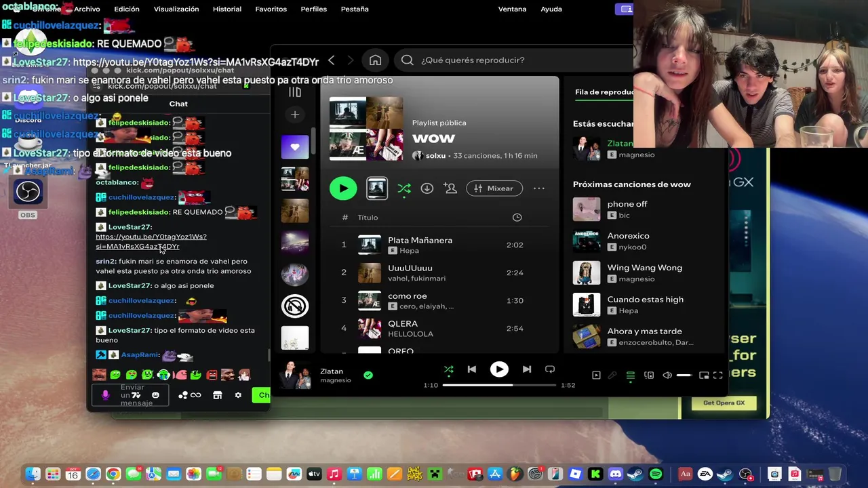Open the Visualización menu
The height and width of the screenshot is (488, 868).
click(x=176, y=9)
